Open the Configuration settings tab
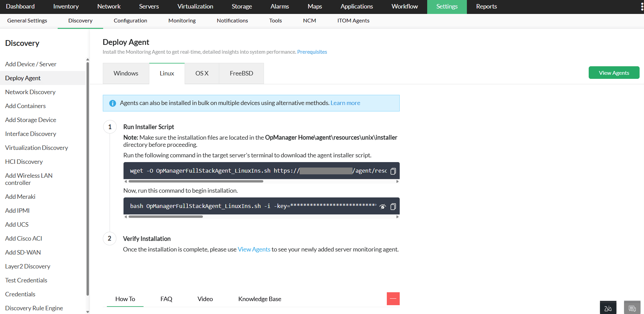 [x=130, y=21]
